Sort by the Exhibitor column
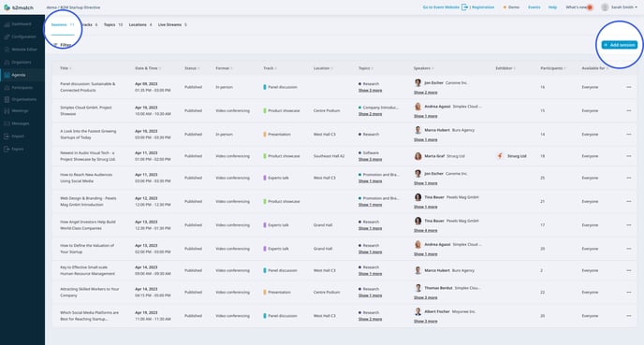 coord(505,68)
